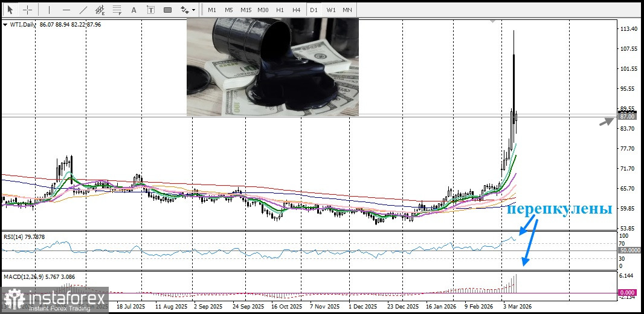Activate the crosshair tool

(27, 10)
